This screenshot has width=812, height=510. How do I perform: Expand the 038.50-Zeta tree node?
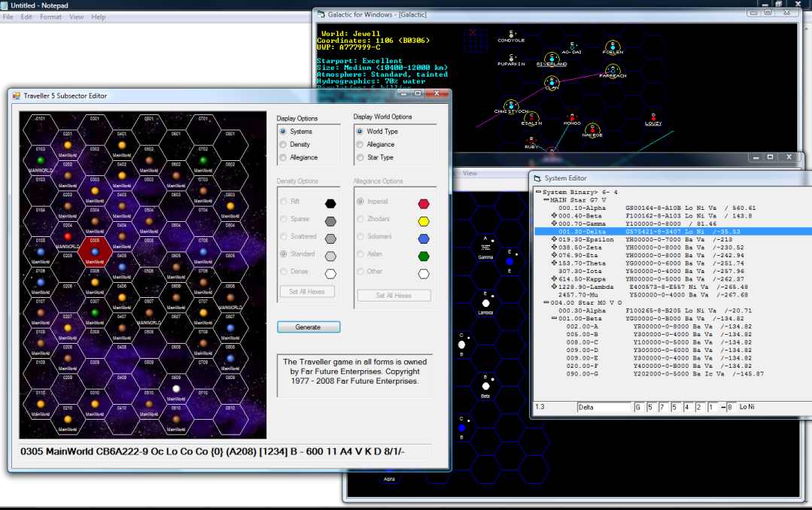click(554, 247)
